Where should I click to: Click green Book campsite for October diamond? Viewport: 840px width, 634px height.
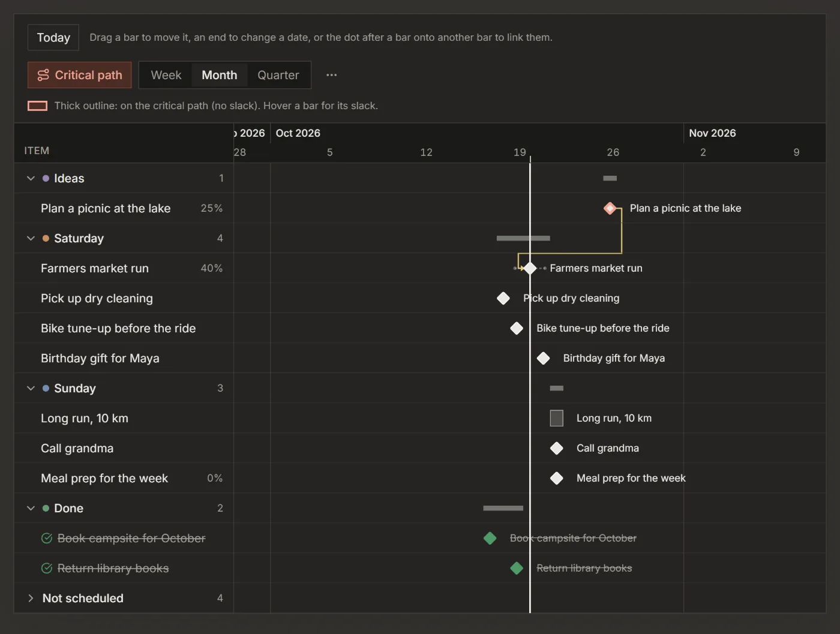click(490, 538)
